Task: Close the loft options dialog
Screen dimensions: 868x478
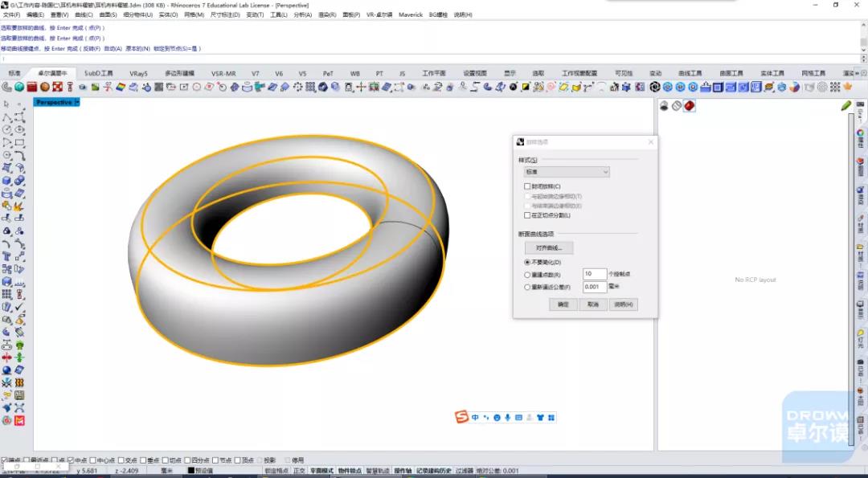Action: (650, 142)
